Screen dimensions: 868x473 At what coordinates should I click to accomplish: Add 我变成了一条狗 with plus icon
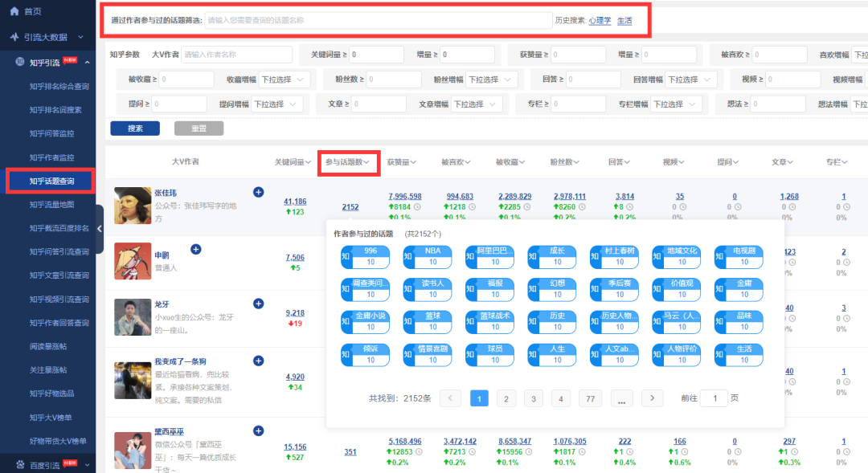click(x=259, y=361)
